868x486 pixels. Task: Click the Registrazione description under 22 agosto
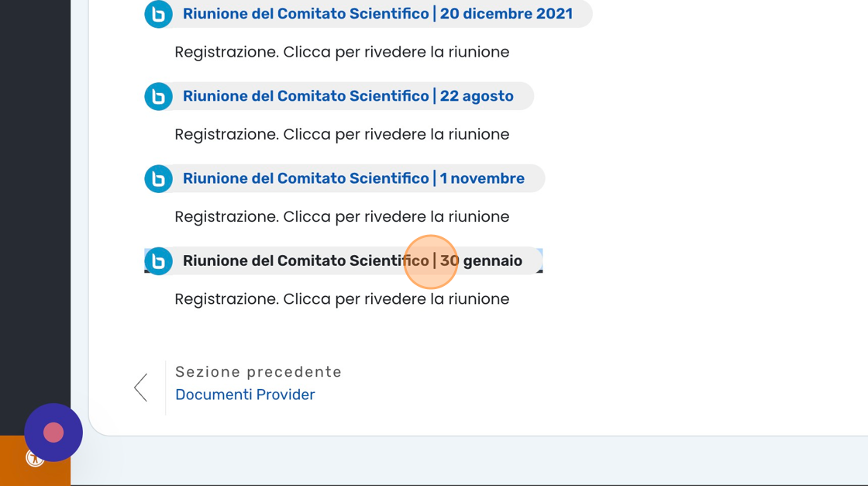342,134
